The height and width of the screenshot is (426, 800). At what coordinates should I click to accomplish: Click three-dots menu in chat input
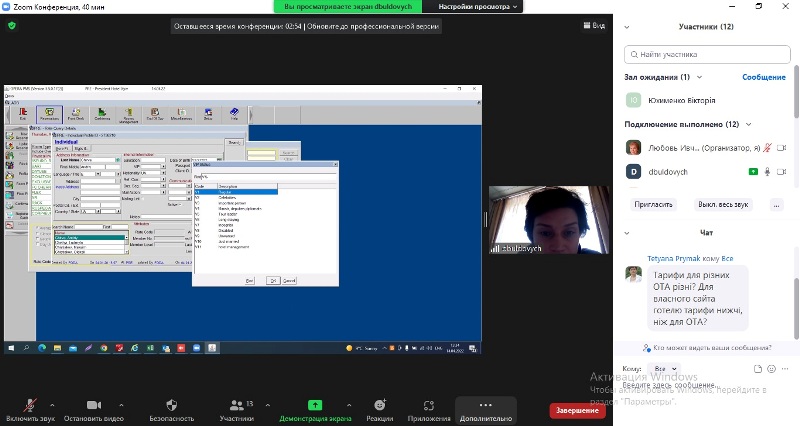pos(786,368)
